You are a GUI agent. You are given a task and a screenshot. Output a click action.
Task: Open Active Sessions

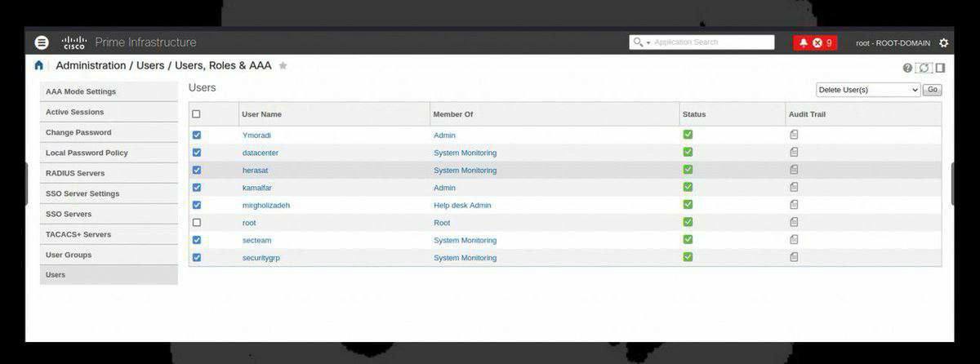click(x=109, y=112)
